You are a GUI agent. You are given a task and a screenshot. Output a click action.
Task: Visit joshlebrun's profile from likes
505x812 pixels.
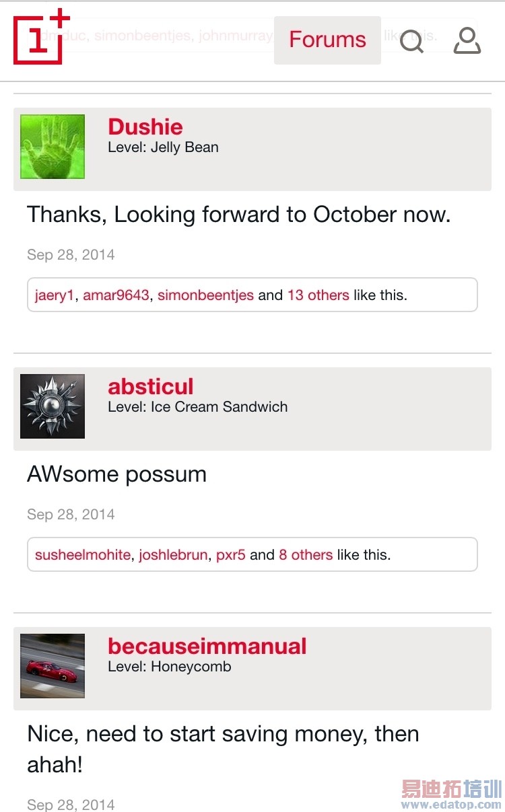coord(173,555)
